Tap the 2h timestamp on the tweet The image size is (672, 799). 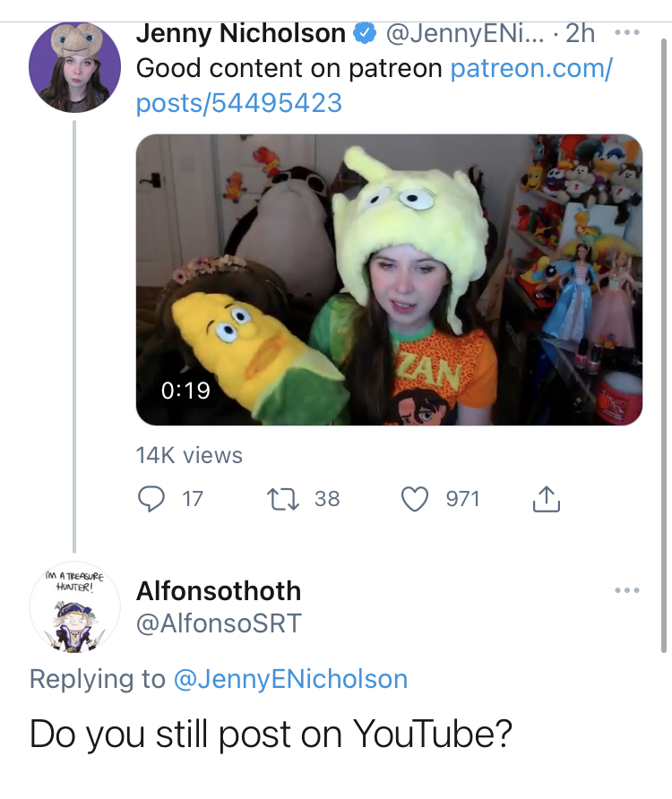(581, 33)
